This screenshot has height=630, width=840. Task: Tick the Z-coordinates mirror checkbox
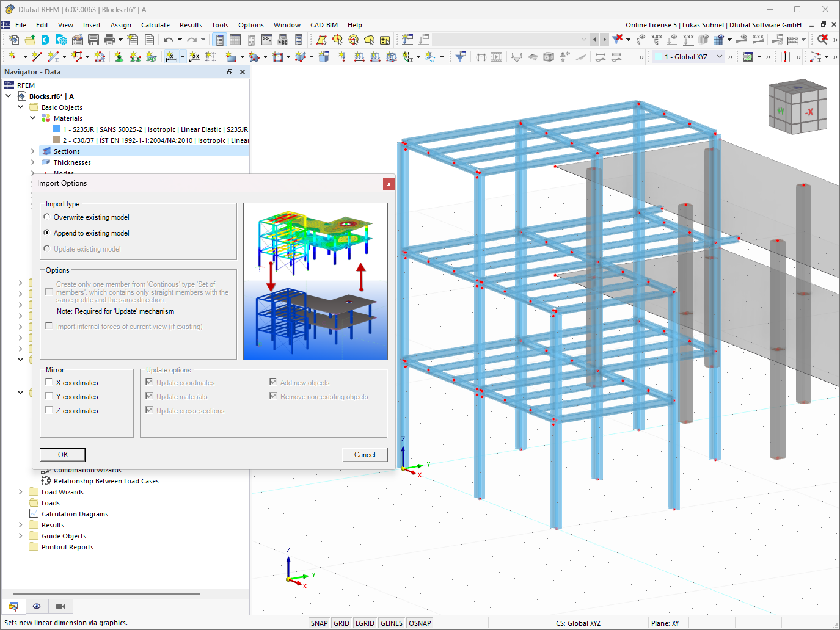(x=49, y=410)
